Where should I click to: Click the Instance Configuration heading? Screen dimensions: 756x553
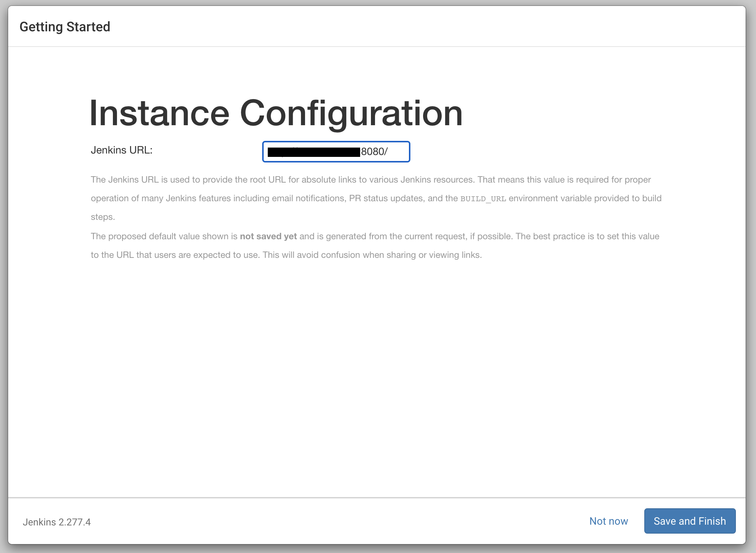pyautogui.click(x=276, y=113)
